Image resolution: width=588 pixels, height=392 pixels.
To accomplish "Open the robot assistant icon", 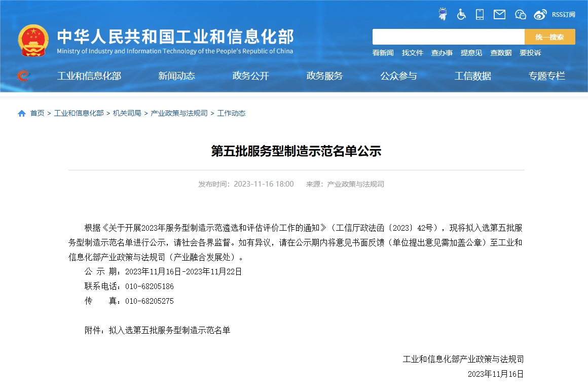I will click(442, 14).
